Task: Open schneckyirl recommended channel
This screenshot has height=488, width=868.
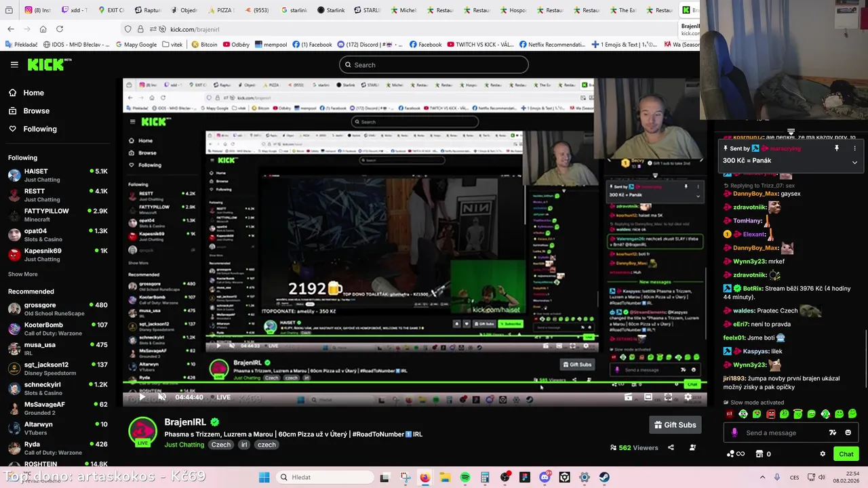Action: (58, 388)
